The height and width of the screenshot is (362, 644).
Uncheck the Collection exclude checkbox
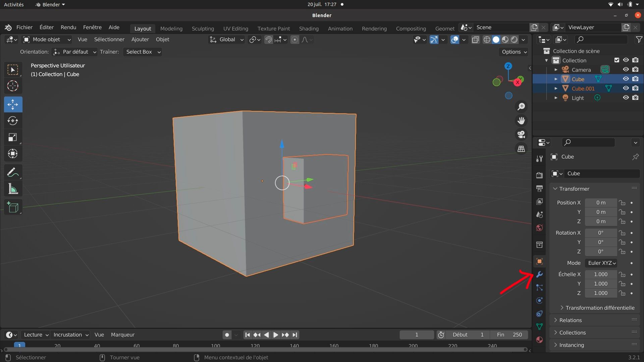(x=616, y=60)
